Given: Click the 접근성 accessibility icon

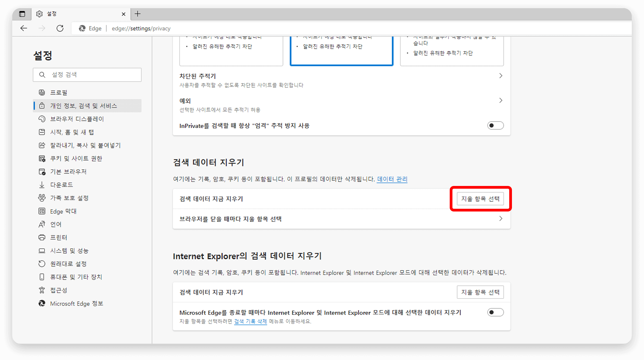Looking at the screenshot, I should tap(42, 290).
